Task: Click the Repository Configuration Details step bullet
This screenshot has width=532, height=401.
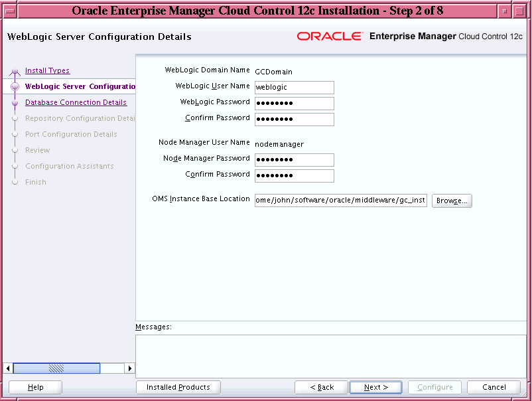Action: pos(15,118)
